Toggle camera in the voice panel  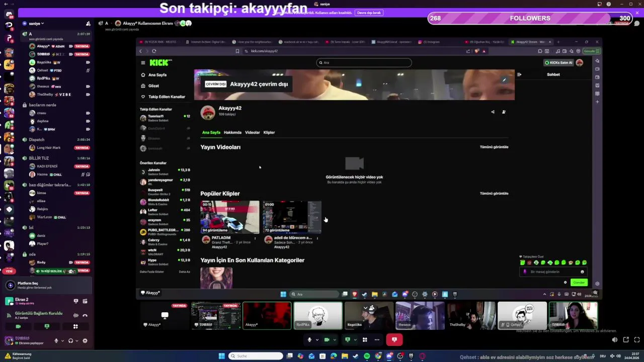point(18,326)
